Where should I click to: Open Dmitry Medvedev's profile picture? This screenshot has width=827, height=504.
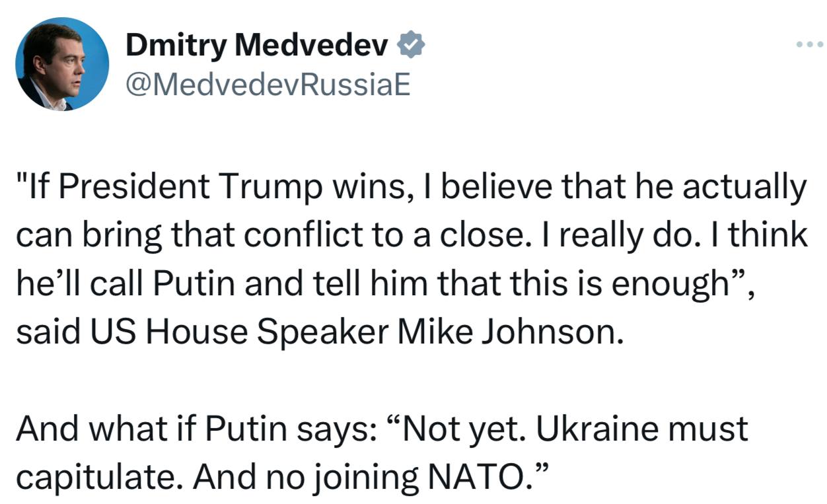63,63
